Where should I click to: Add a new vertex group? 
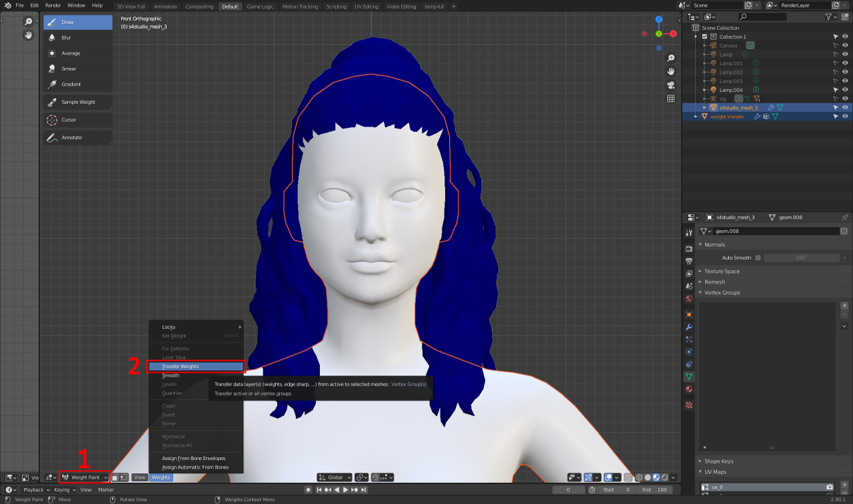(x=844, y=306)
